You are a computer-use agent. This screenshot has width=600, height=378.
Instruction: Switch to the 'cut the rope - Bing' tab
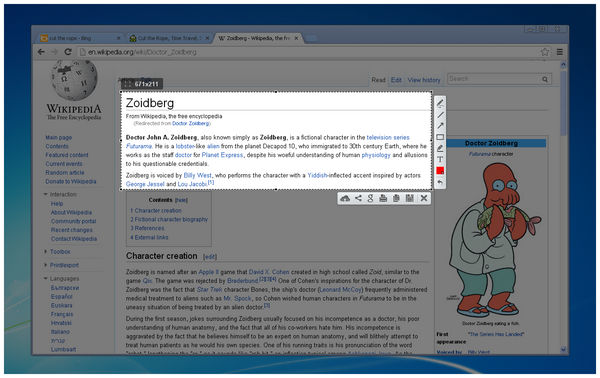point(80,38)
